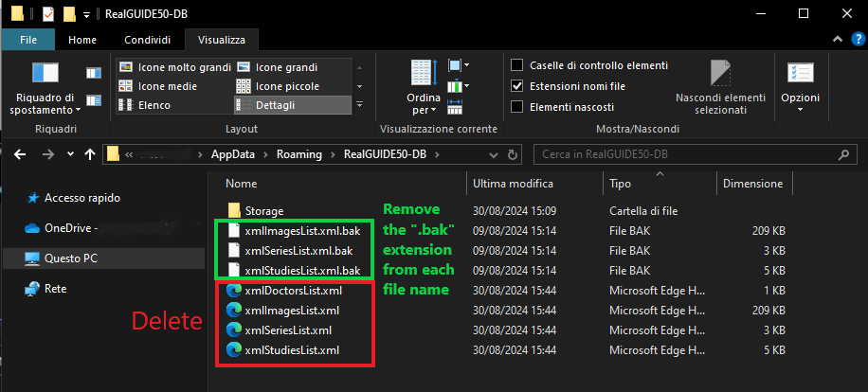Expand the layout gallery more arrow
Viewport: 868px width, 392px height.
point(359,104)
